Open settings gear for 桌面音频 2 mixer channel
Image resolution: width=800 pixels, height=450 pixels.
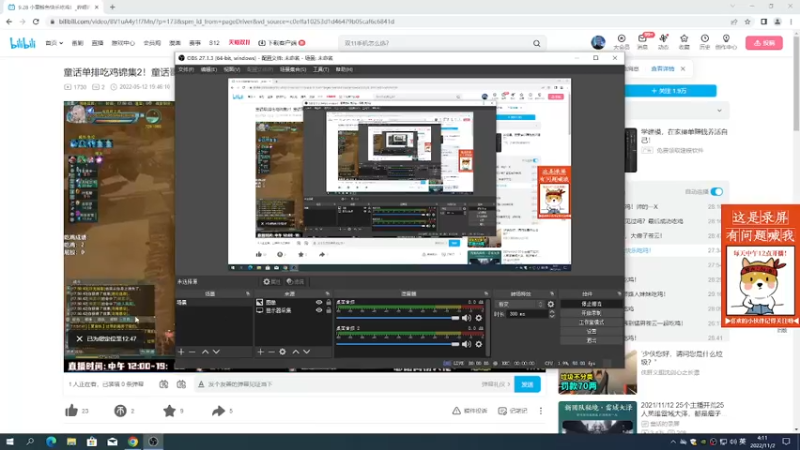(x=479, y=344)
